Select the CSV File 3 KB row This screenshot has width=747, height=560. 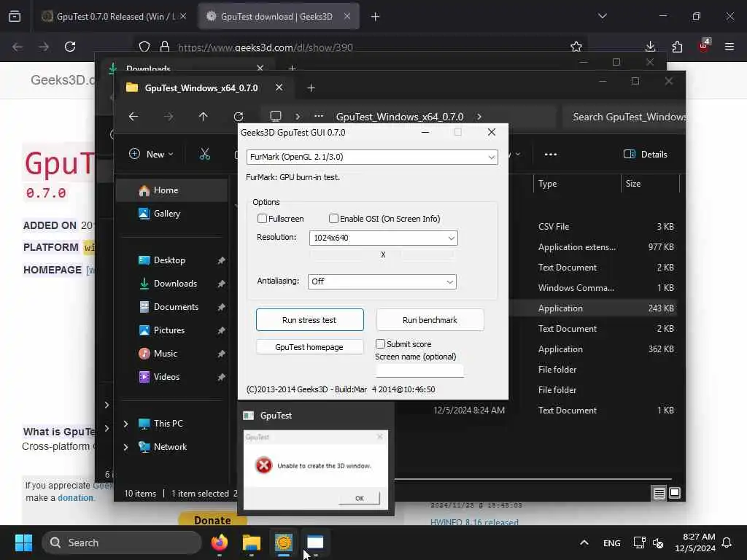[593, 227]
